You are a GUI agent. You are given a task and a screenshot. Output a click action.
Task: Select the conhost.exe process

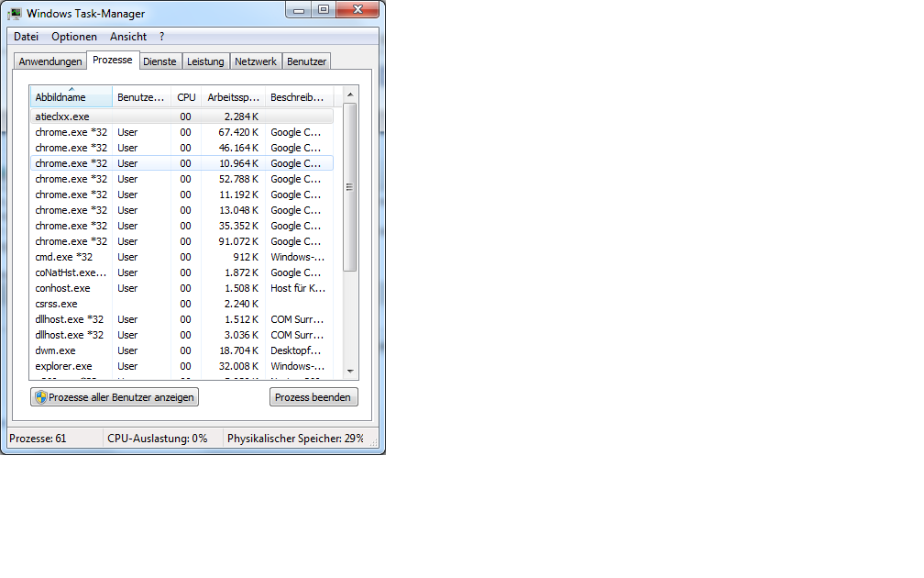181,288
